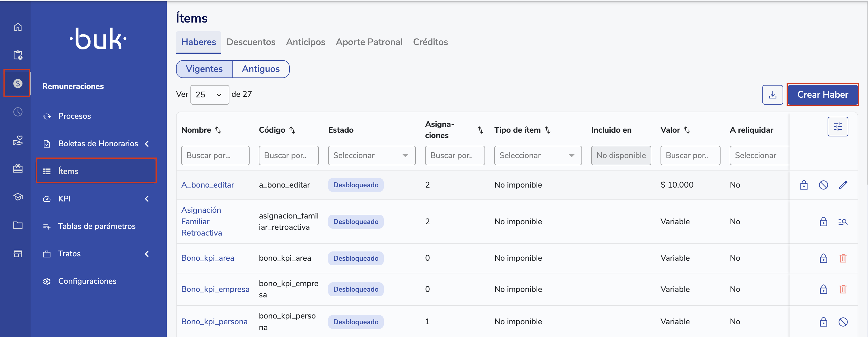Click the home icon in the sidebar
Viewport: 868px width, 337px height.
[18, 27]
